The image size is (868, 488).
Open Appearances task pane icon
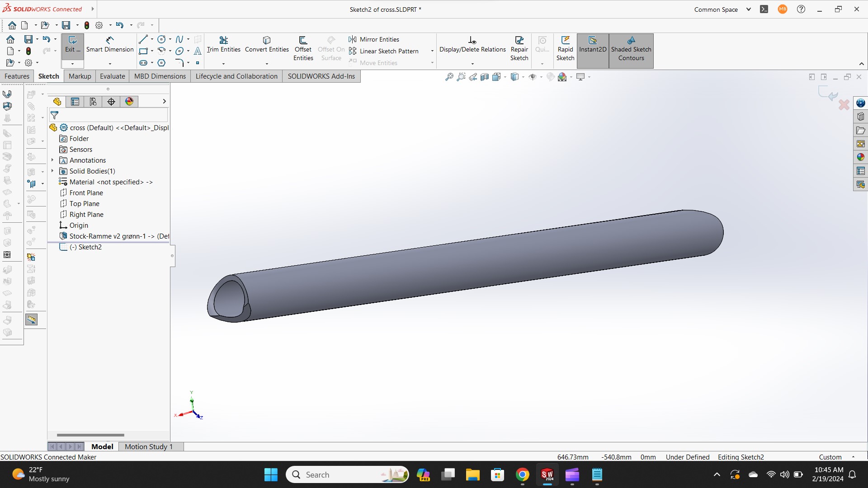tap(860, 157)
